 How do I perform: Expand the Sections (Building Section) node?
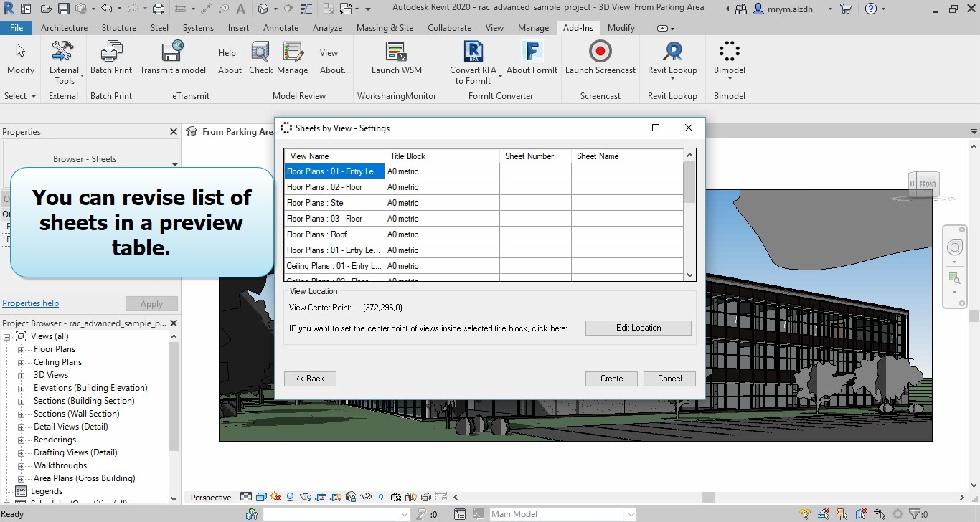pos(22,402)
